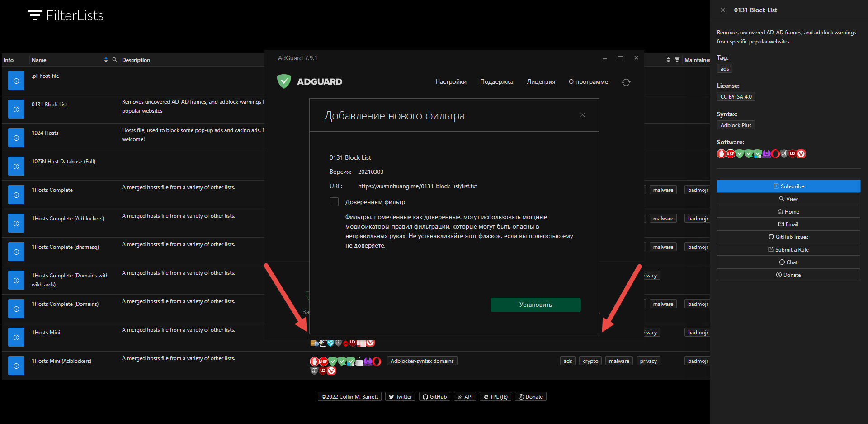
Task: Open the Home link in side panel
Action: pyautogui.click(x=788, y=211)
